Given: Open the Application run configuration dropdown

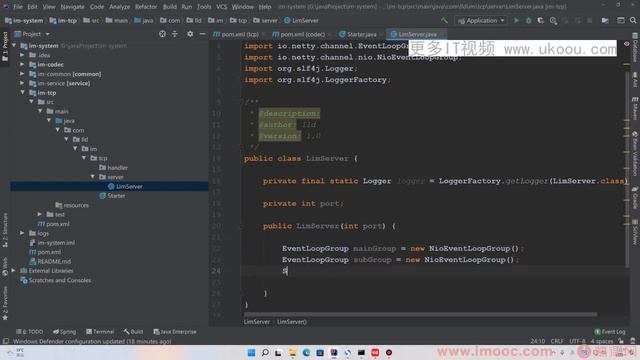Looking at the screenshot, I should 481,20.
